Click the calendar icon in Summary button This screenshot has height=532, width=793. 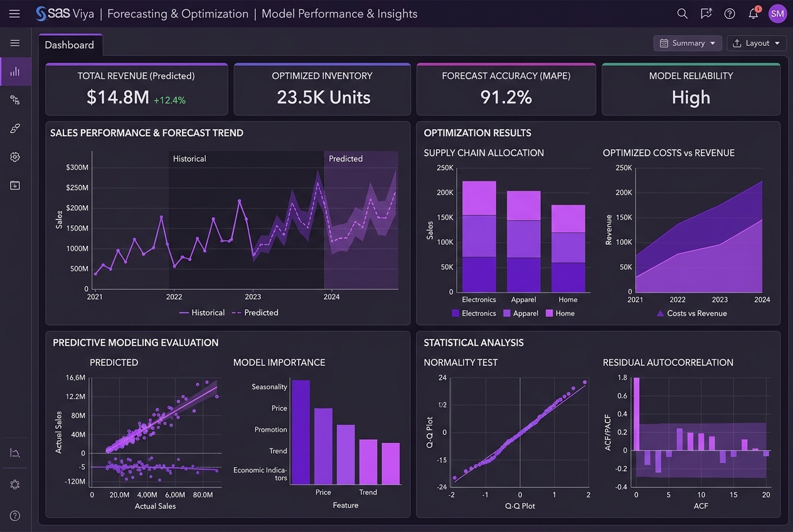[664, 43]
